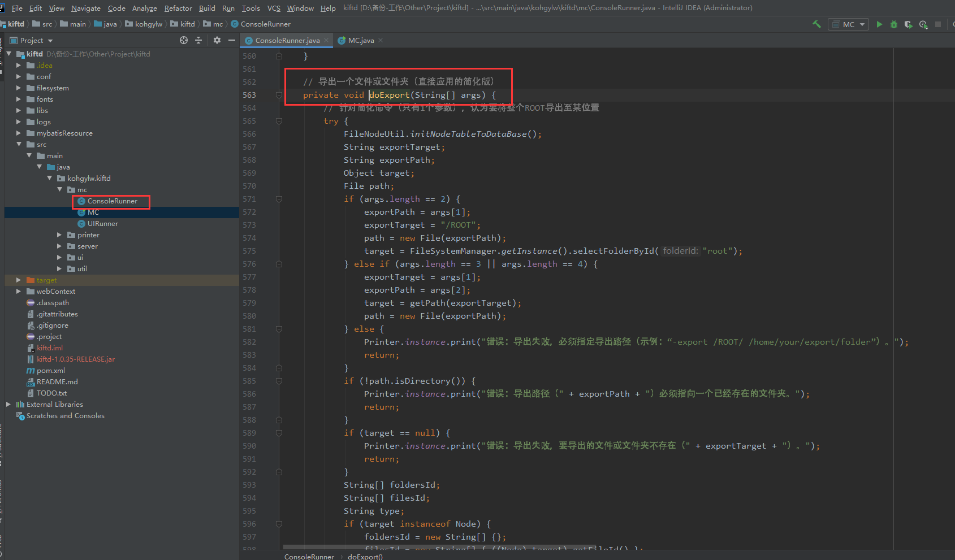Toggle the fold marker at line 563
Viewport: 955px width, 560px height.
point(279,95)
